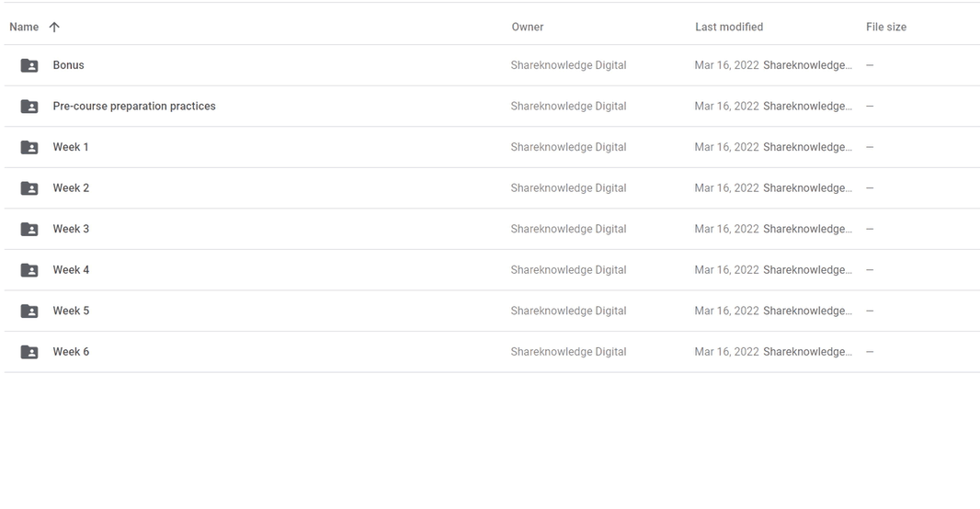This screenshot has width=980, height=509.
Task: Select the Week 1 folder icon
Action: (29, 147)
